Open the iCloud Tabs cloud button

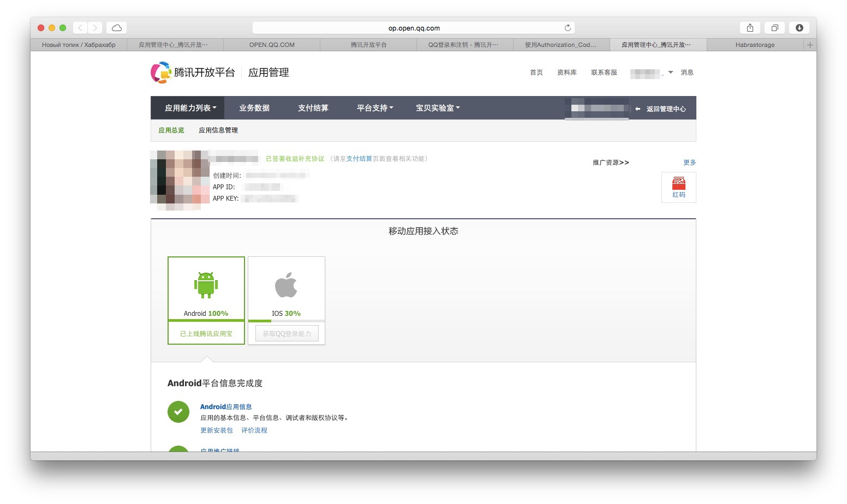116,28
